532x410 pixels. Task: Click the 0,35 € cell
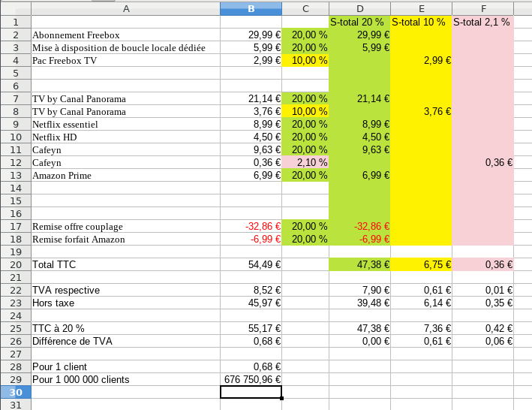(x=482, y=303)
